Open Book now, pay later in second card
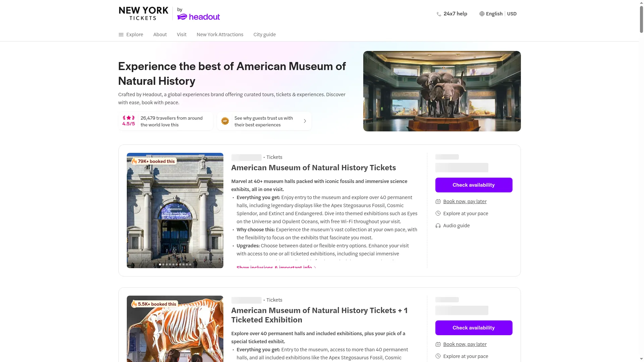 pyautogui.click(x=465, y=344)
